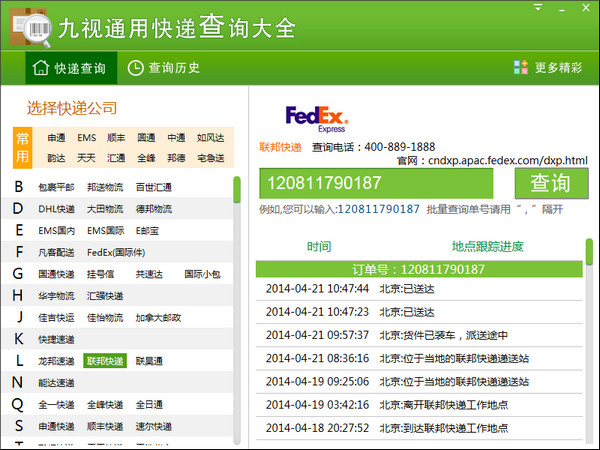This screenshot has width=600, height=450.
Task: Select 如风达 in common couriers
Action: (x=210, y=138)
